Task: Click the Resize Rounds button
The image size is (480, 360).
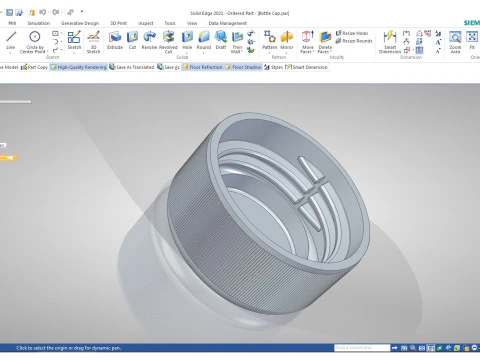Action: tap(354, 41)
